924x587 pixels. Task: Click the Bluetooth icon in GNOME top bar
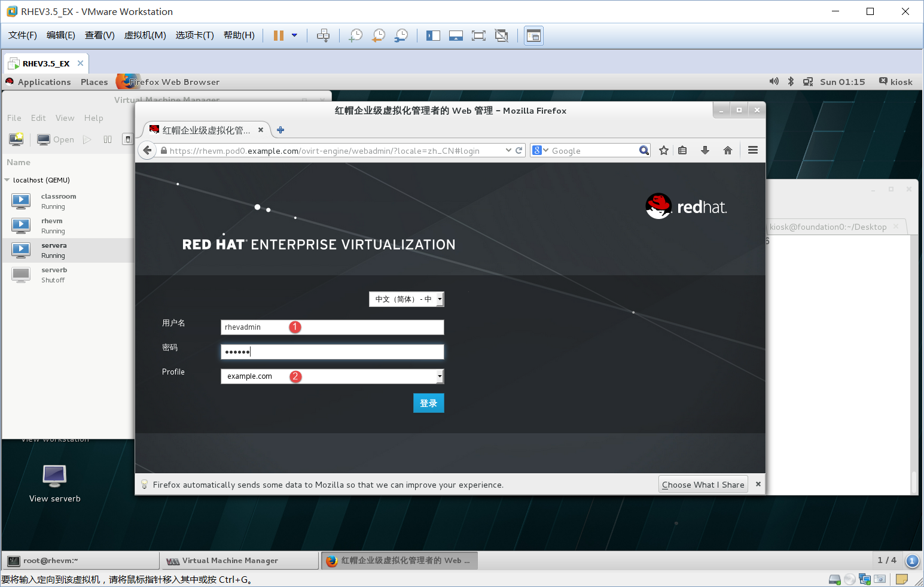[791, 81]
